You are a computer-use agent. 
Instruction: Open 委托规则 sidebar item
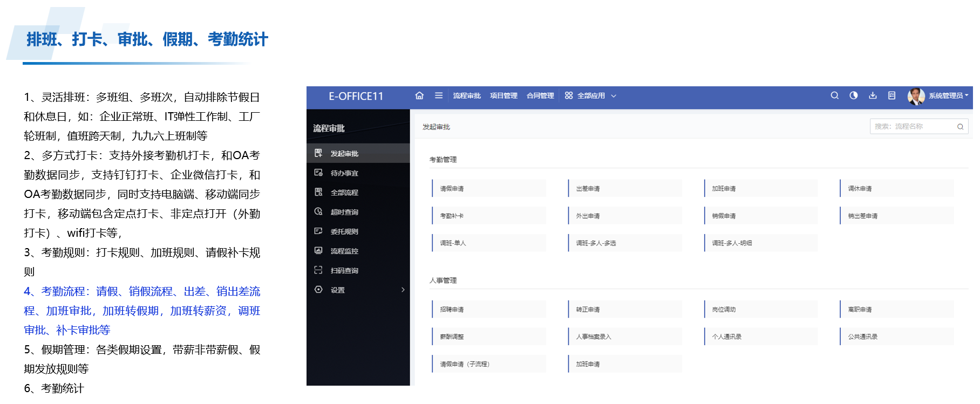(358, 231)
